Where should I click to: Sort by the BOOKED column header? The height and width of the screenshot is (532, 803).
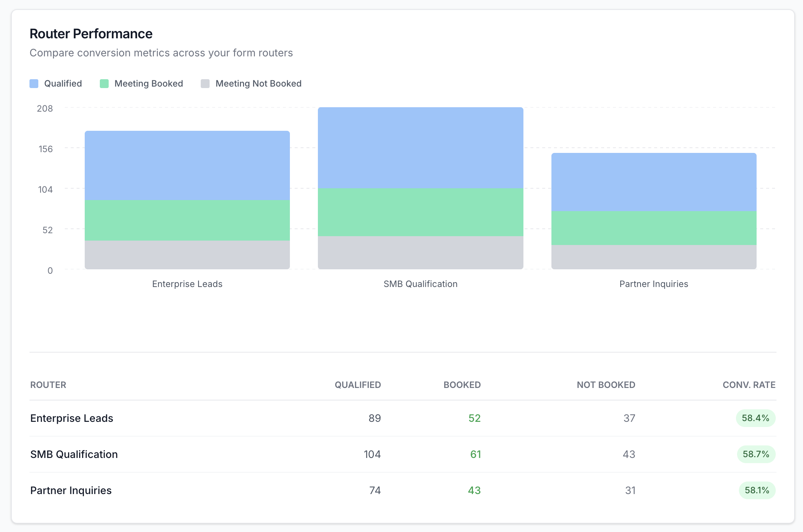pos(462,385)
